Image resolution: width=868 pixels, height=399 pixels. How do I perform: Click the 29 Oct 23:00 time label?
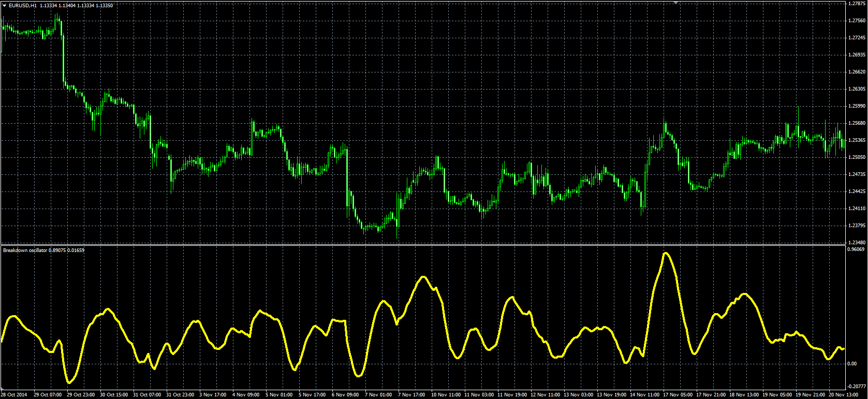pyautogui.click(x=81, y=395)
